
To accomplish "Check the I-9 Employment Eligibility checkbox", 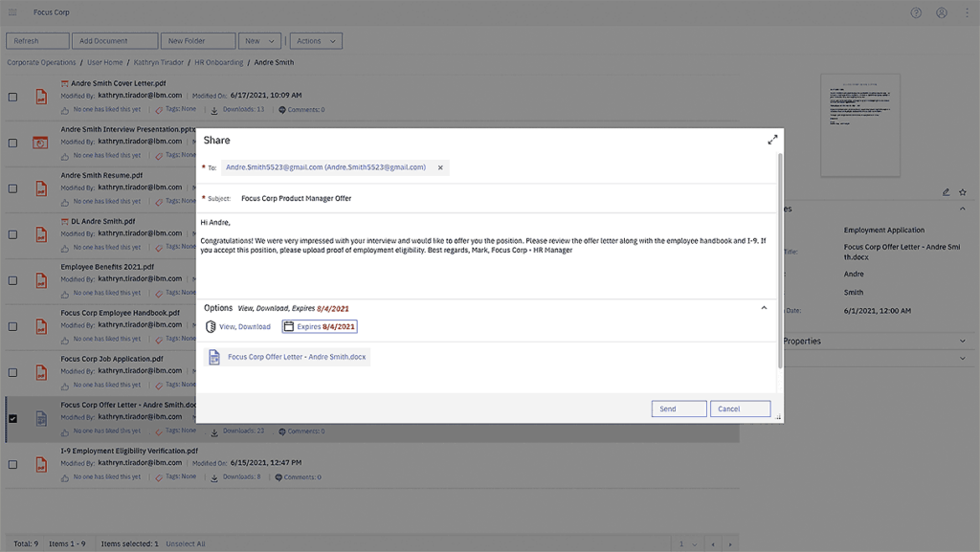I will coord(12,465).
